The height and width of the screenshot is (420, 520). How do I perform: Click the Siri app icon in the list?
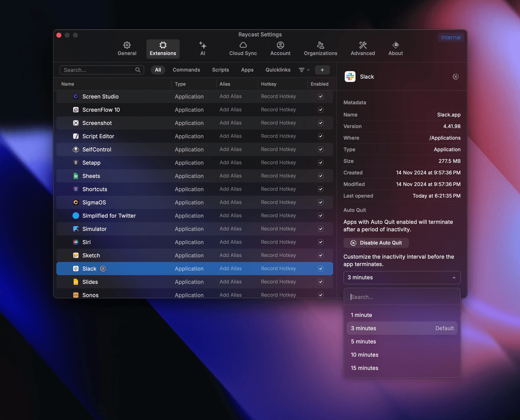click(x=76, y=242)
